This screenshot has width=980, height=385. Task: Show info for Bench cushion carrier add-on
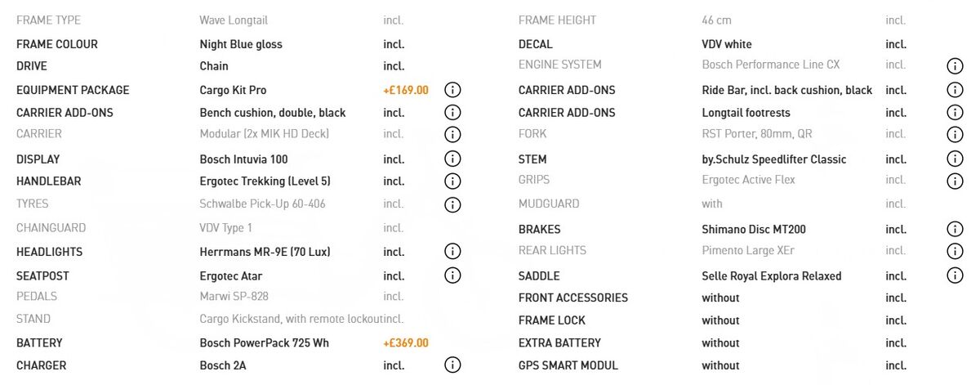coord(452,113)
